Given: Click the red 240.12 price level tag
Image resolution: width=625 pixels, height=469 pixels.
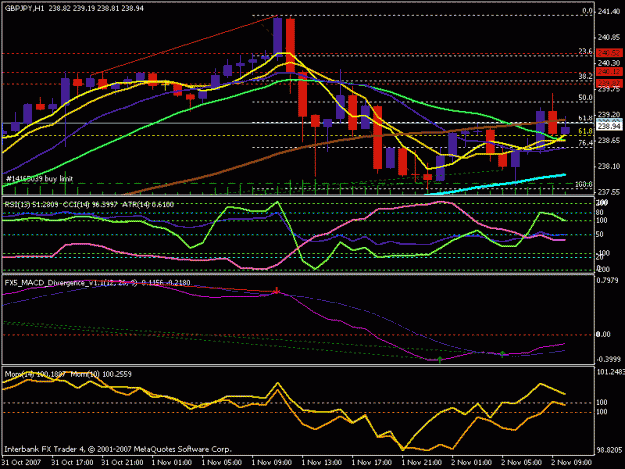Looking at the screenshot, I should (x=609, y=72).
